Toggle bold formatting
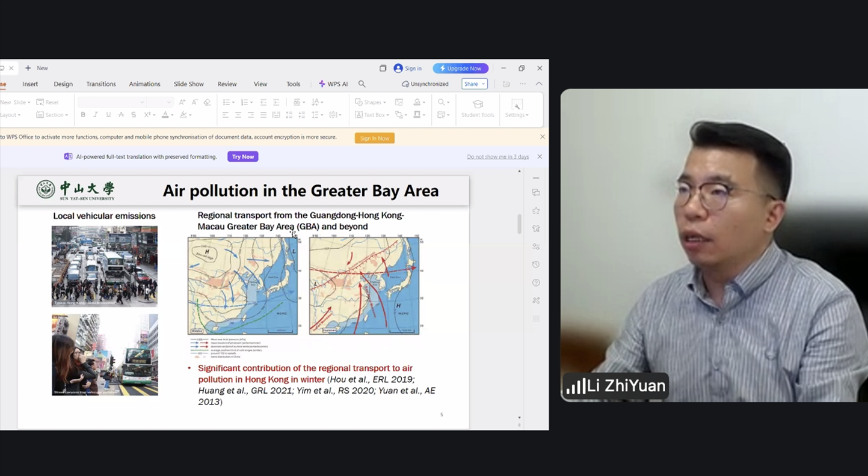Viewport: 868px width, 476px height. pos(83,115)
